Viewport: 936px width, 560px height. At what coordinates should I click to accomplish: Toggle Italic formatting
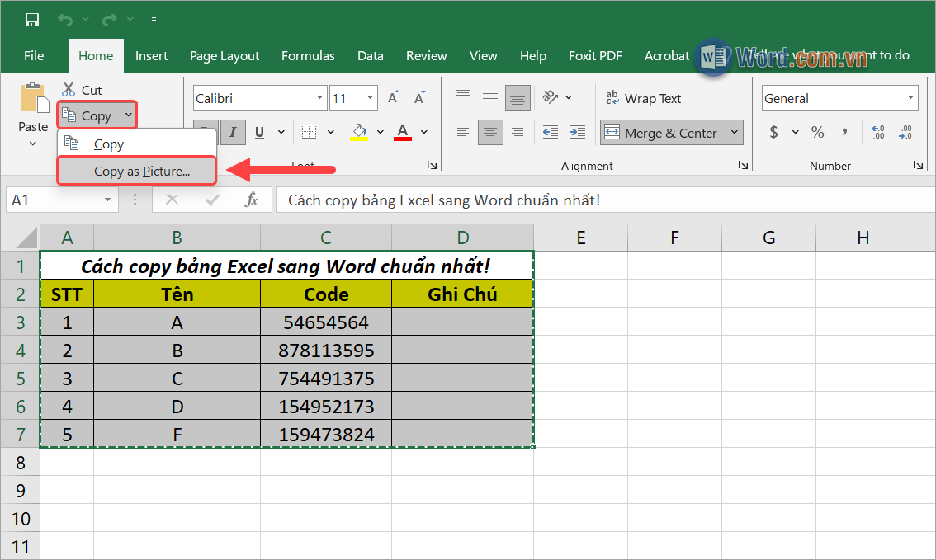233,132
